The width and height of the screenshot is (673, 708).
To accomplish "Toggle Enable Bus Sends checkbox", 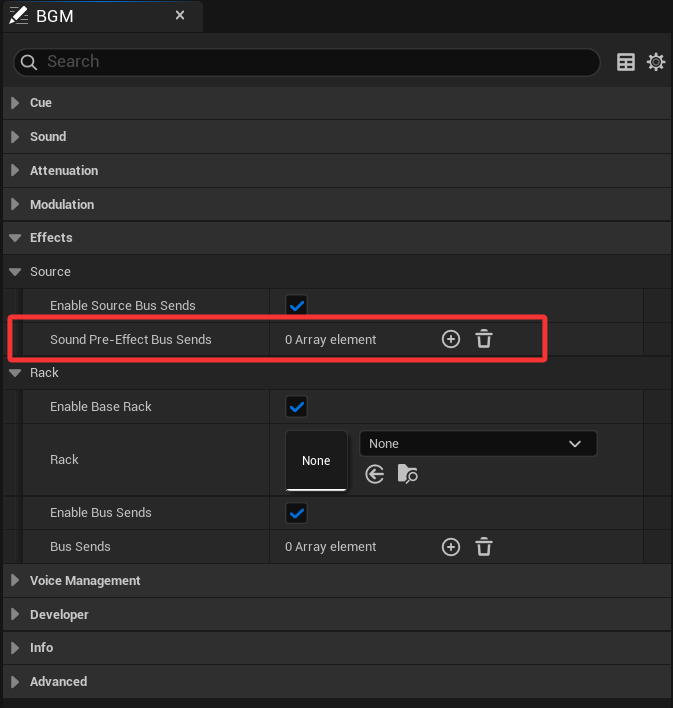I will point(296,513).
